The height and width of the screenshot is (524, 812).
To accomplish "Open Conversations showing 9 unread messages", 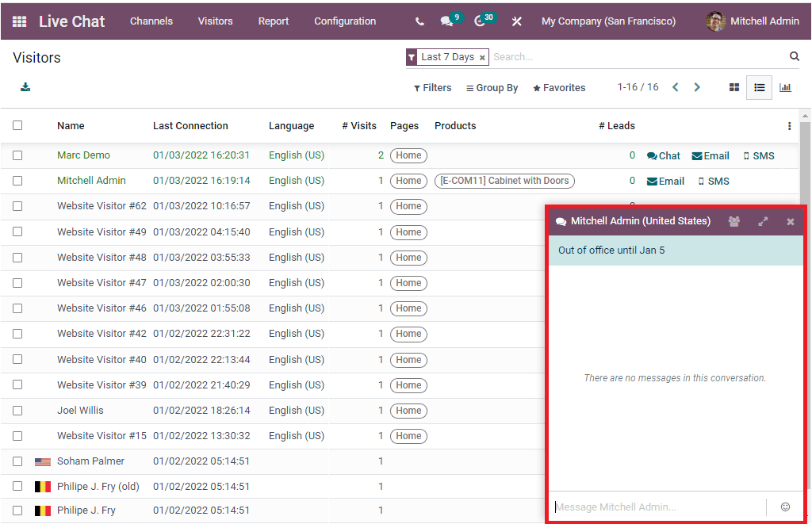I will pos(447,21).
